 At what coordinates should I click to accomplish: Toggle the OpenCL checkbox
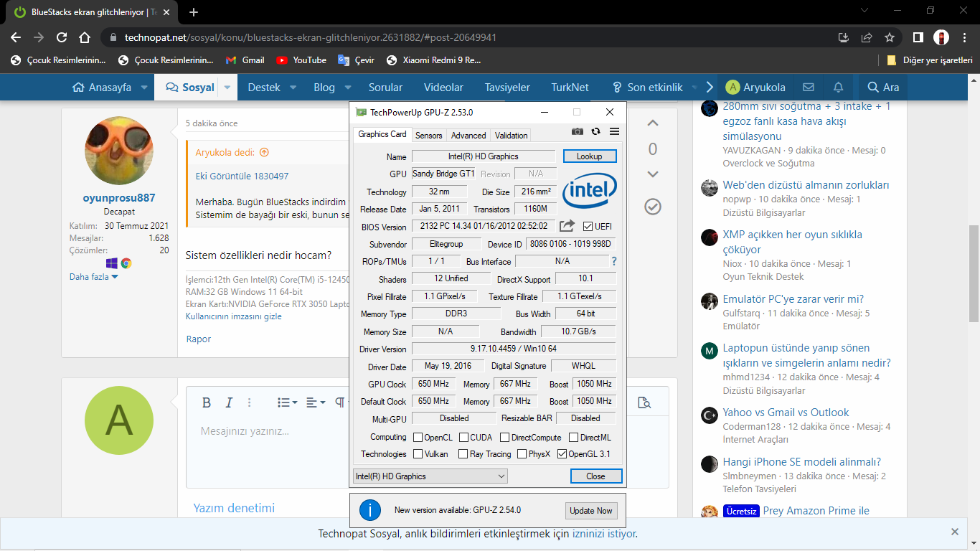418,438
